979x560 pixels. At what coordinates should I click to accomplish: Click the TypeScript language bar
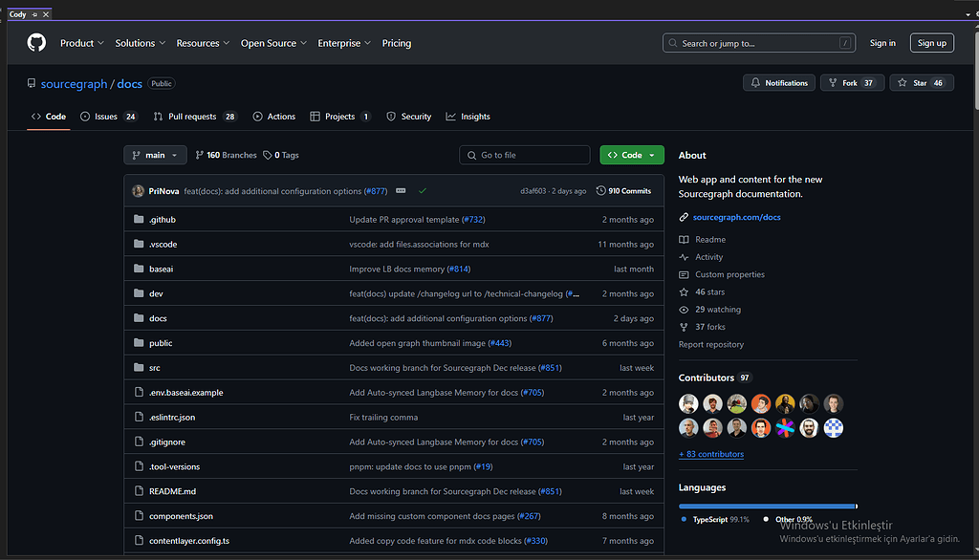766,506
